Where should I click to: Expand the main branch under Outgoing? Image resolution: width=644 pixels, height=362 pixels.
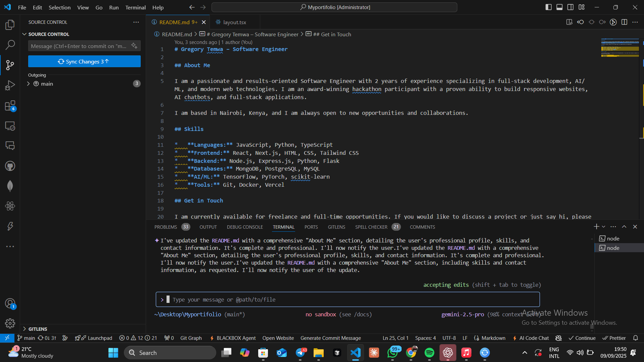pyautogui.click(x=28, y=84)
